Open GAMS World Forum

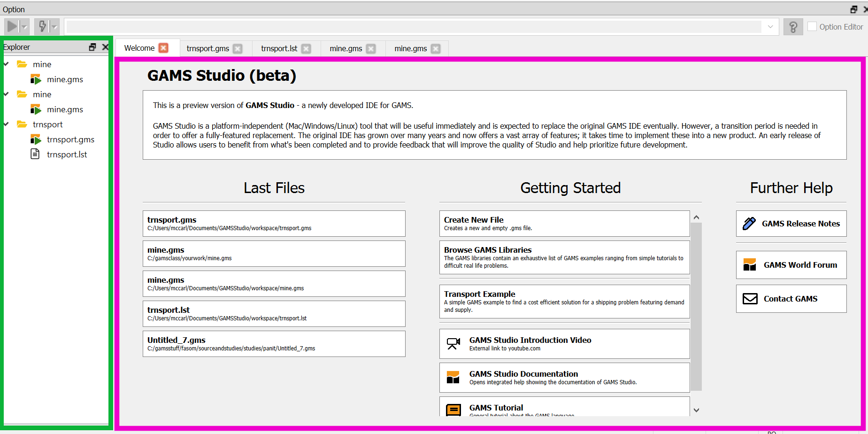click(x=791, y=265)
